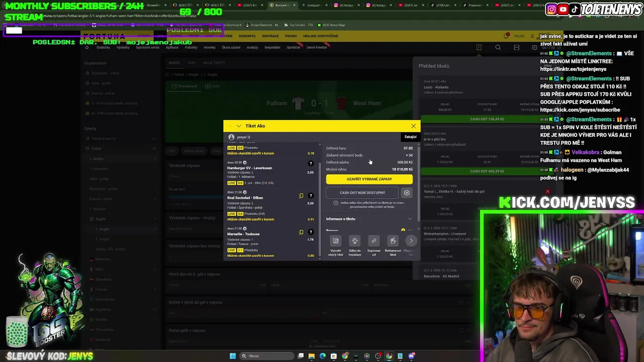The image size is (644, 362).
Task: Open the Wolverhampton - Liverpool ticket
Action: tap(445, 234)
